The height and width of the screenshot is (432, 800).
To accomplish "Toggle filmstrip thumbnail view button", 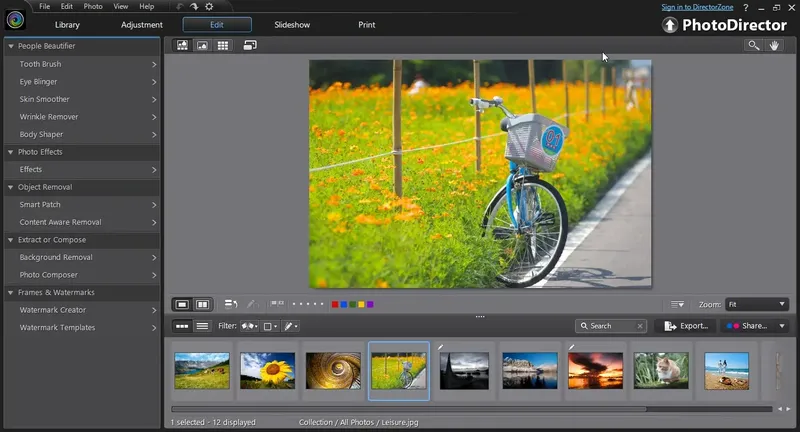I will tap(182, 326).
